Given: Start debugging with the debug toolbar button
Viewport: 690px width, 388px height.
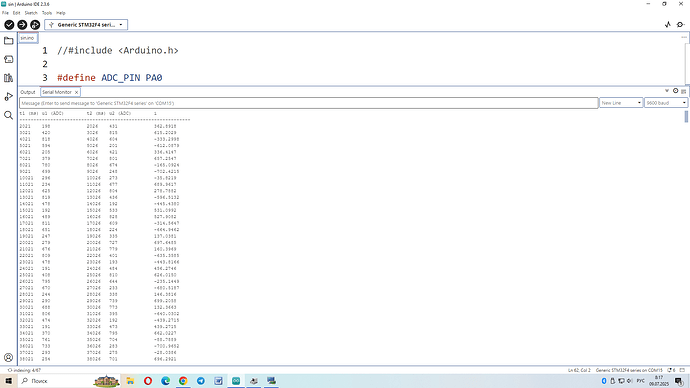Looking at the screenshot, I should coord(35,25).
